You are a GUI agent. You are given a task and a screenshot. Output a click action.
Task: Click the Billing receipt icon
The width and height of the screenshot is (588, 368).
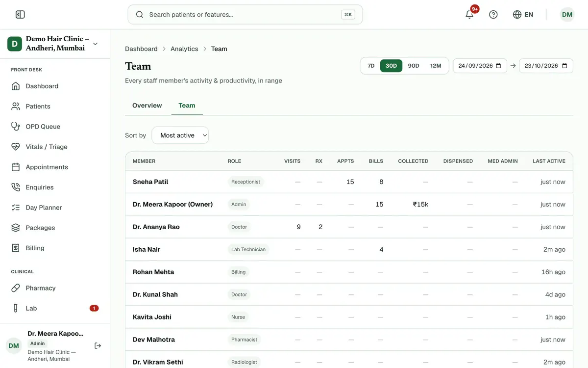(16, 248)
